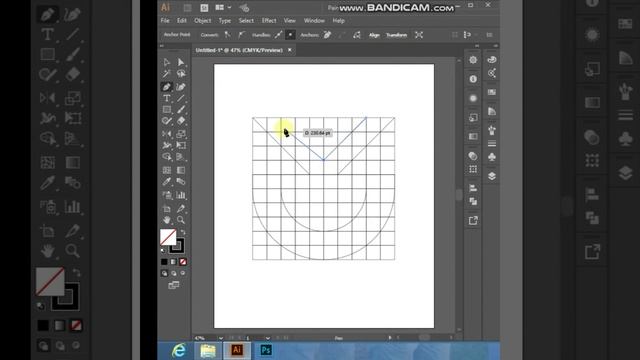Open the Arrange Documents dropdown arrow

tap(229, 7)
